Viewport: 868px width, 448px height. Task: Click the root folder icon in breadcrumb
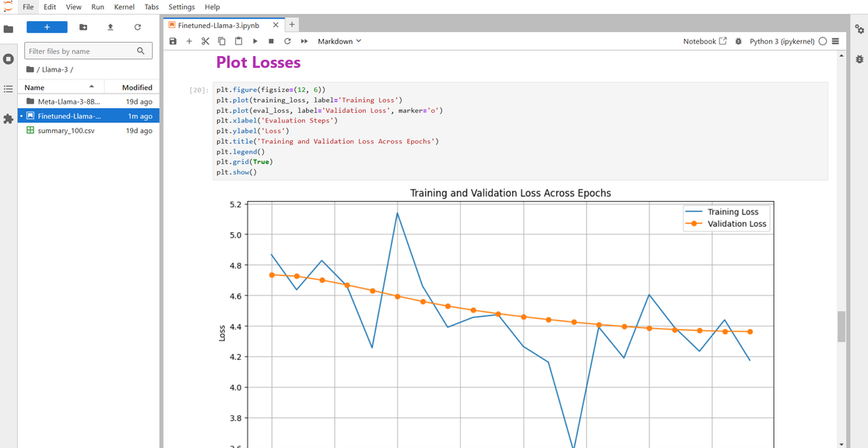point(30,69)
